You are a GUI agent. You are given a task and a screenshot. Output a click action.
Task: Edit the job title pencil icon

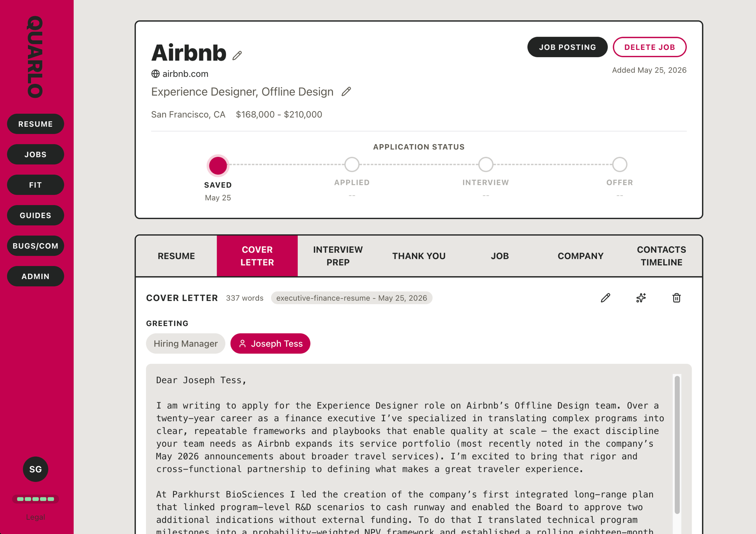coord(346,92)
